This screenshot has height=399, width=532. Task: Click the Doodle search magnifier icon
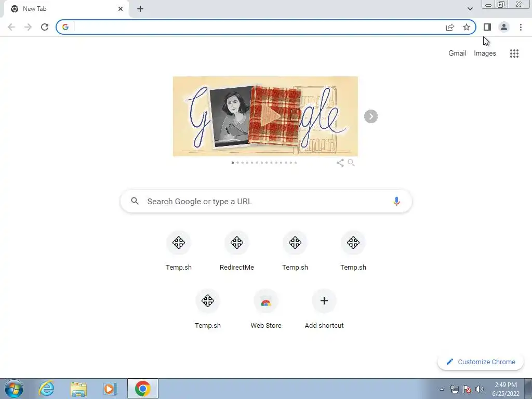click(x=351, y=163)
